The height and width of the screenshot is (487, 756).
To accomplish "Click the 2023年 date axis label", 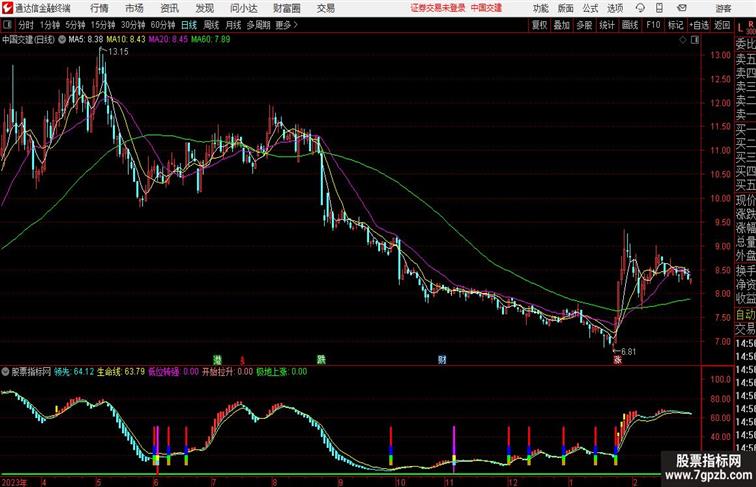I will pyautogui.click(x=14, y=482).
